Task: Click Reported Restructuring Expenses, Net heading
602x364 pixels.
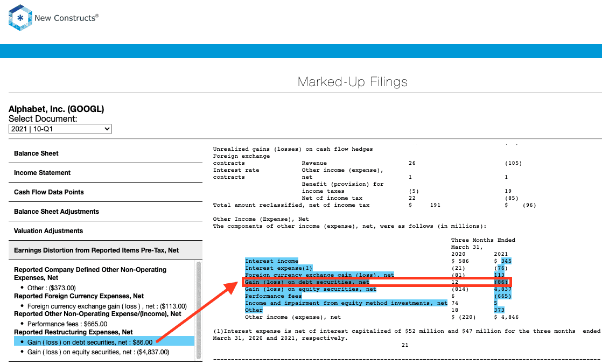Action: (x=73, y=332)
